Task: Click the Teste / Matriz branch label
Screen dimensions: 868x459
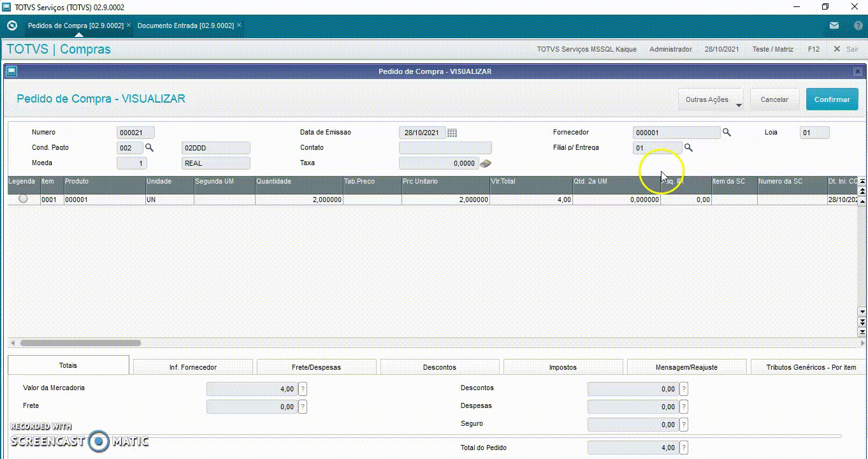Action: [x=772, y=49]
